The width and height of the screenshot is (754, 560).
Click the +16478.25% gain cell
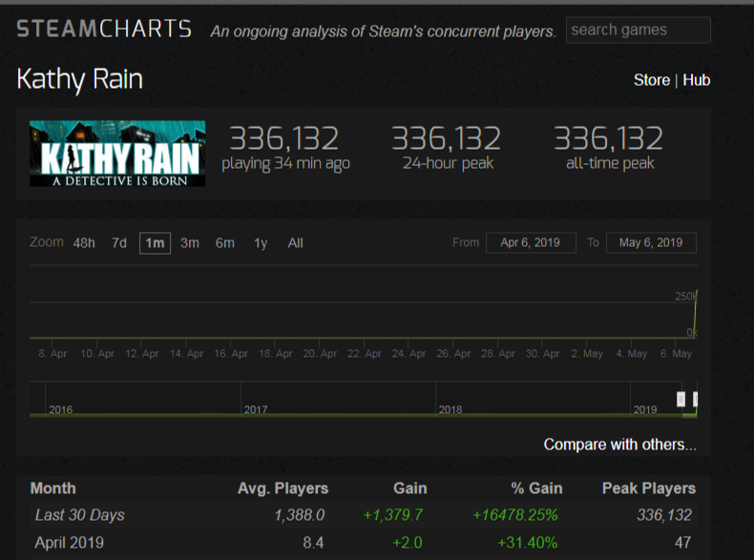coord(515,515)
